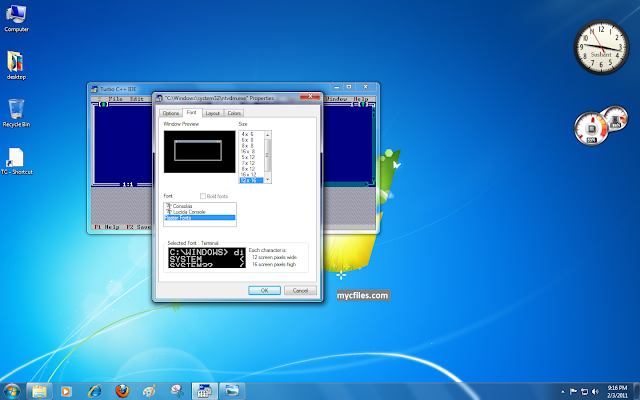Open the Colors tab
The image size is (640, 400).
pyautogui.click(x=234, y=113)
